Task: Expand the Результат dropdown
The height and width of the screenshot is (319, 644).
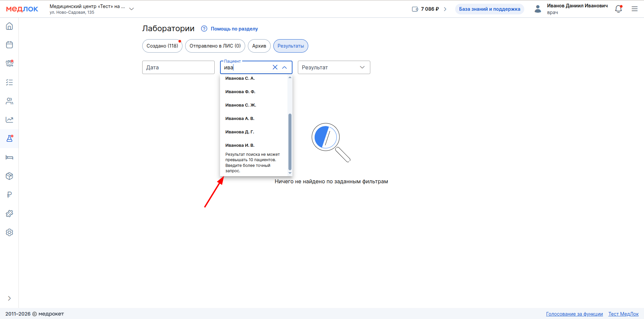Action: (x=362, y=67)
